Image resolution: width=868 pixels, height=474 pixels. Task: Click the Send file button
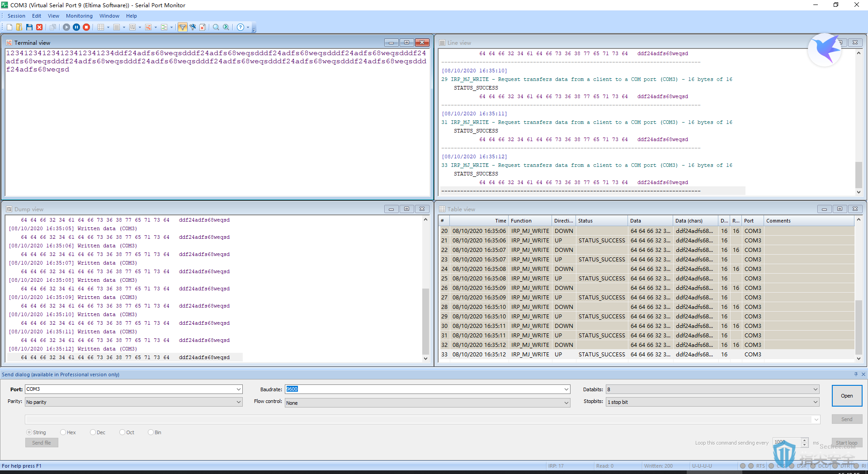(x=42, y=443)
